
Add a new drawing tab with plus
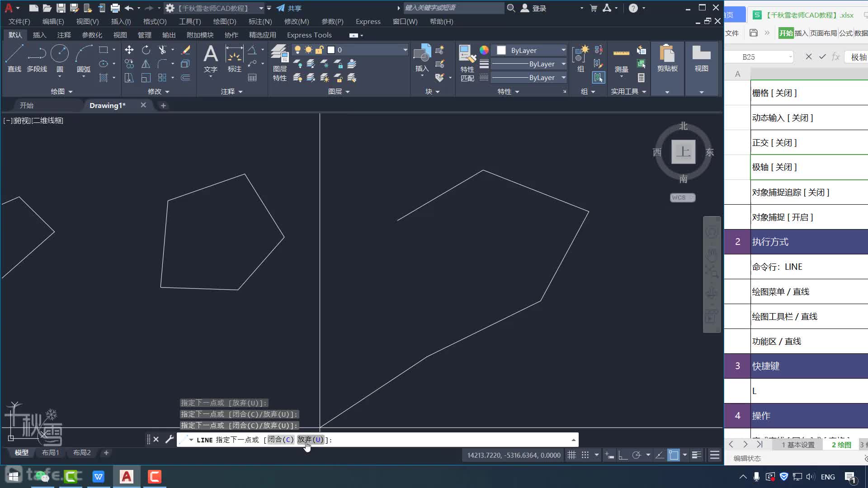tap(164, 105)
